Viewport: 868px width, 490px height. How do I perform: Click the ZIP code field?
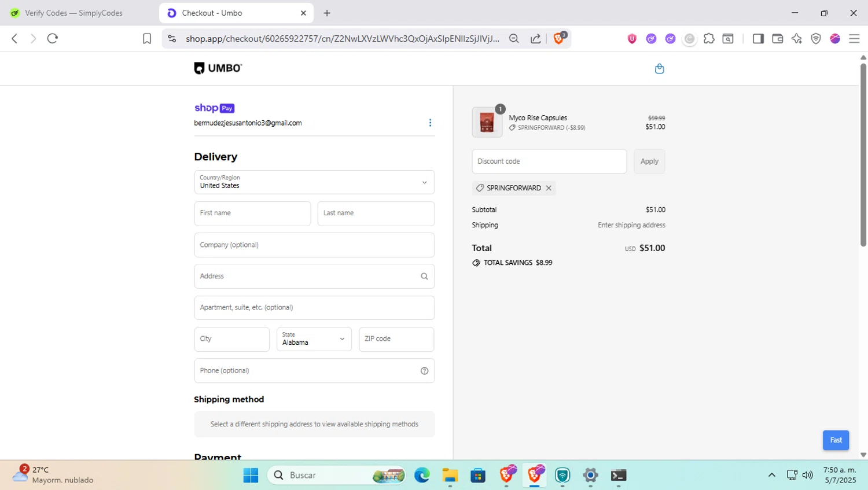tap(396, 339)
